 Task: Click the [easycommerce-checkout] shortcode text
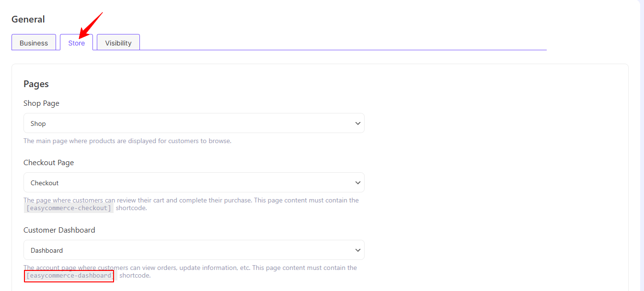pos(69,208)
